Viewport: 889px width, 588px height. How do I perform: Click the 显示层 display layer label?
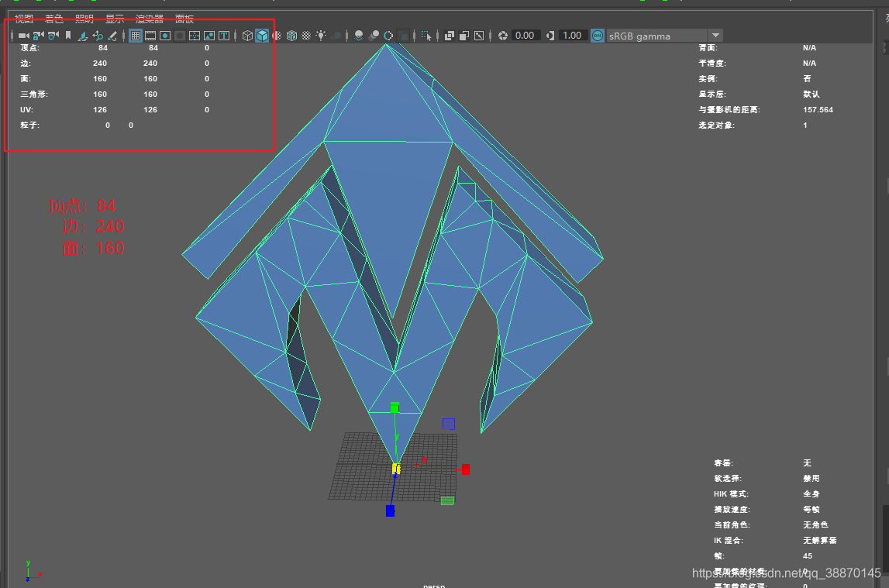click(712, 94)
